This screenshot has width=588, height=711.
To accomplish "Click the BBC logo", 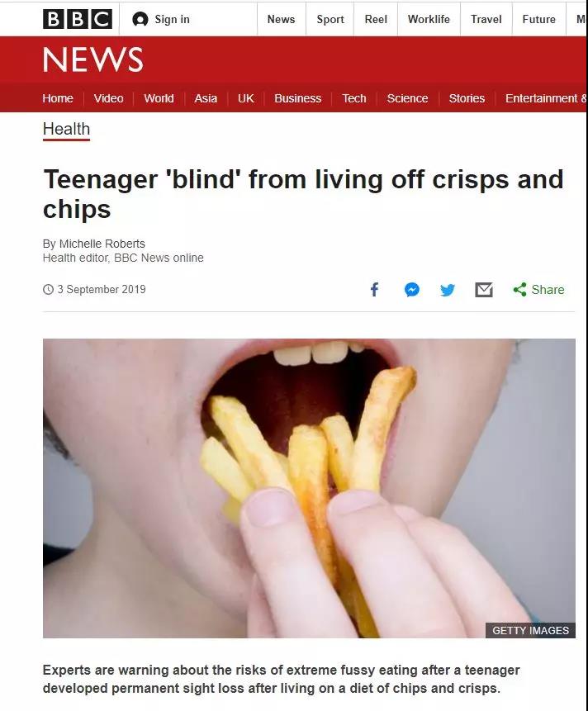I will coord(78,19).
